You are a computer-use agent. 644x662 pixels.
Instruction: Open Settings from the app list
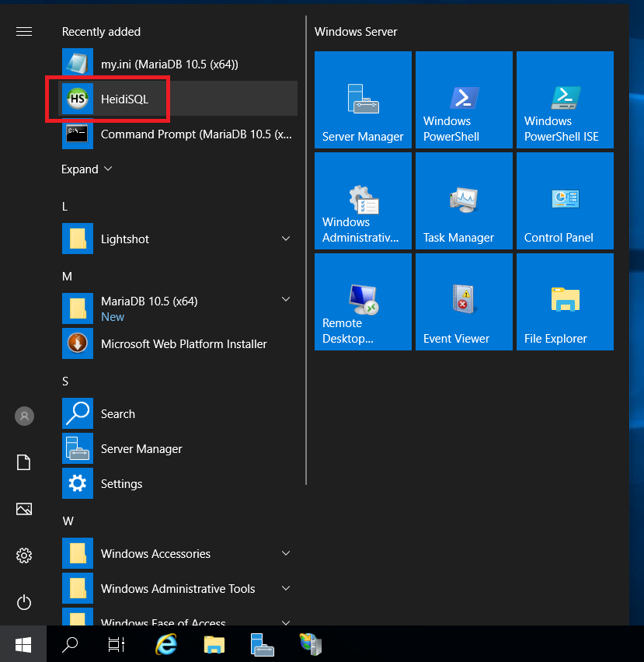(178, 483)
